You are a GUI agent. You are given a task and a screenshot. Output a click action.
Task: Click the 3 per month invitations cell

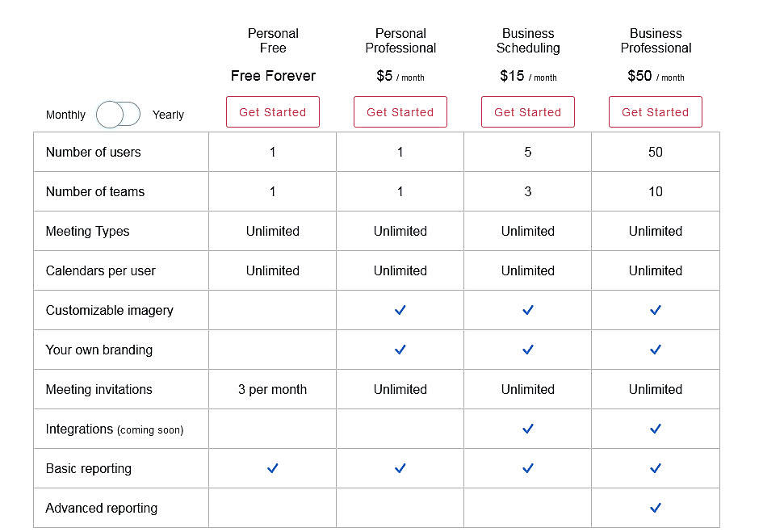[272, 389]
